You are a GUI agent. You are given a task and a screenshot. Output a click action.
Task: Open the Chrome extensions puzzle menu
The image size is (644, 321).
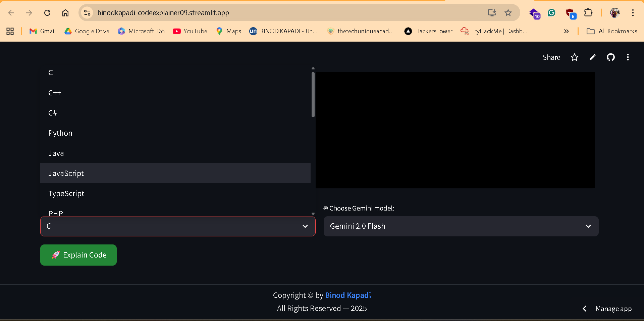(x=589, y=13)
